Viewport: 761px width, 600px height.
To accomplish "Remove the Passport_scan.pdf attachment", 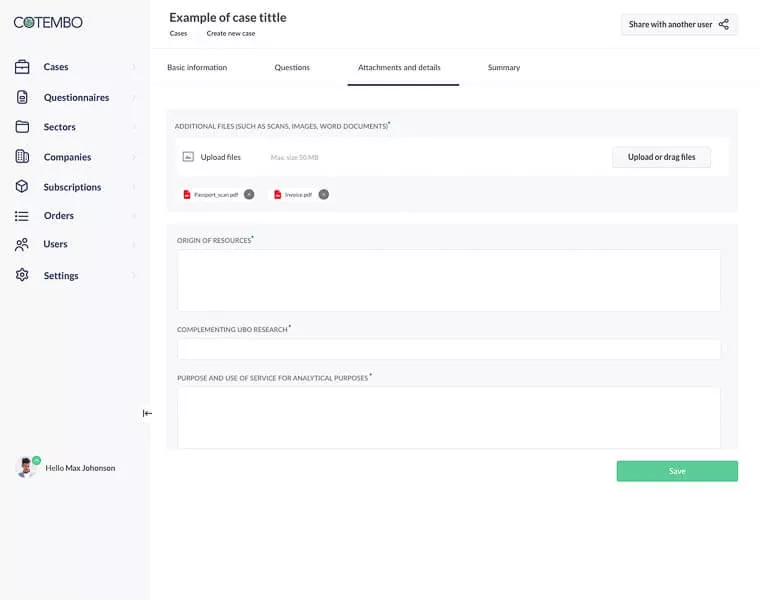I will coord(249,195).
